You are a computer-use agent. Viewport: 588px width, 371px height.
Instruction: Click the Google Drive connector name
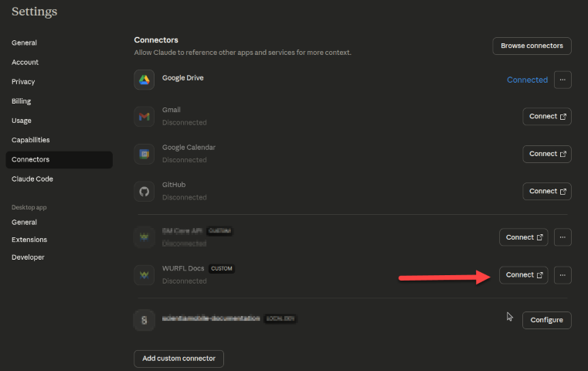183,78
